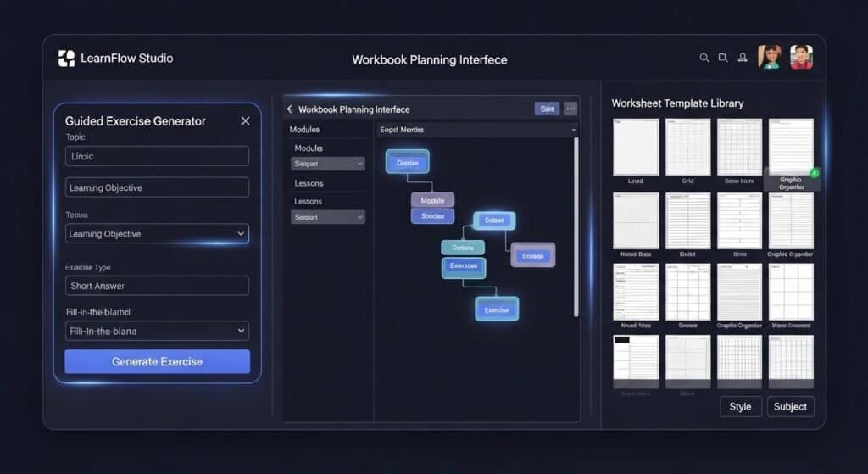The image size is (868, 474).
Task: Choose the Lined worksheet template
Action: click(636, 147)
